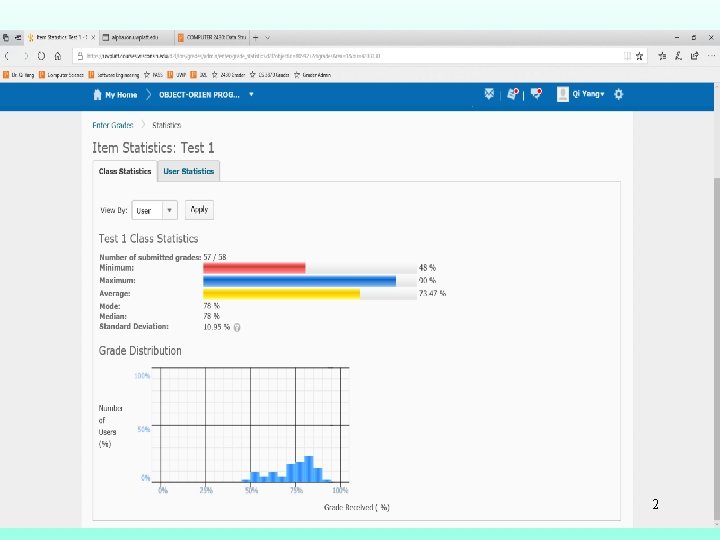Open a new tab with plus icon
720x540 pixels.
[x=255, y=38]
